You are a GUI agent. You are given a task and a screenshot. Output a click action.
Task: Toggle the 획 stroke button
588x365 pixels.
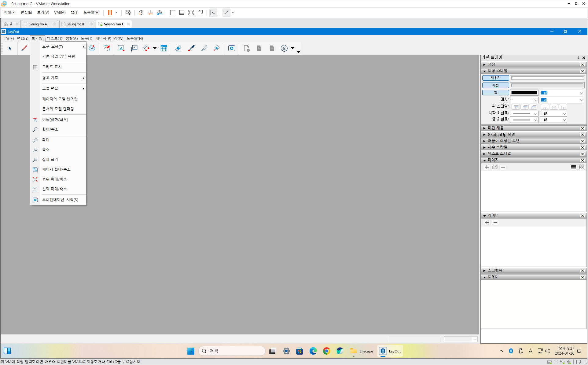tap(495, 93)
